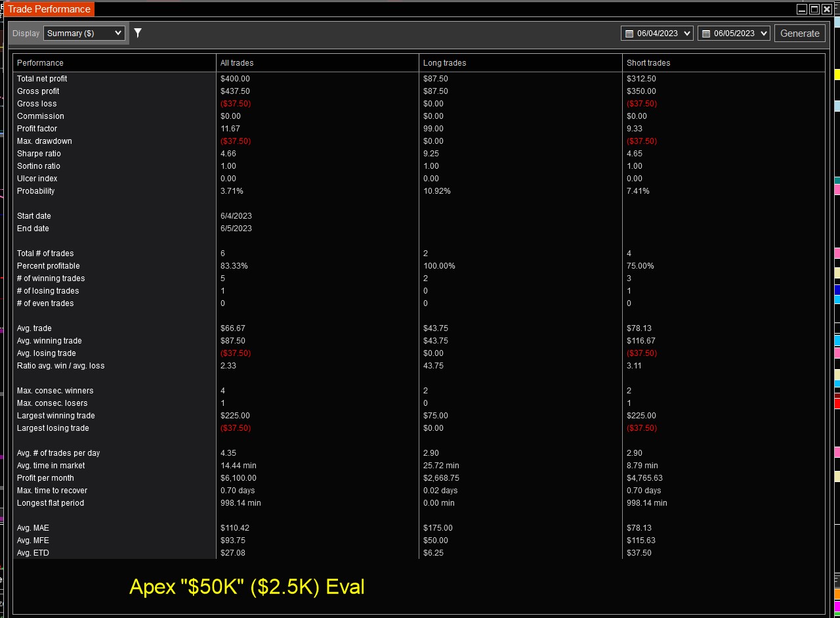This screenshot has width=840, height=618.
Task: Select the # of winning trades label
Action: point(51,278)
